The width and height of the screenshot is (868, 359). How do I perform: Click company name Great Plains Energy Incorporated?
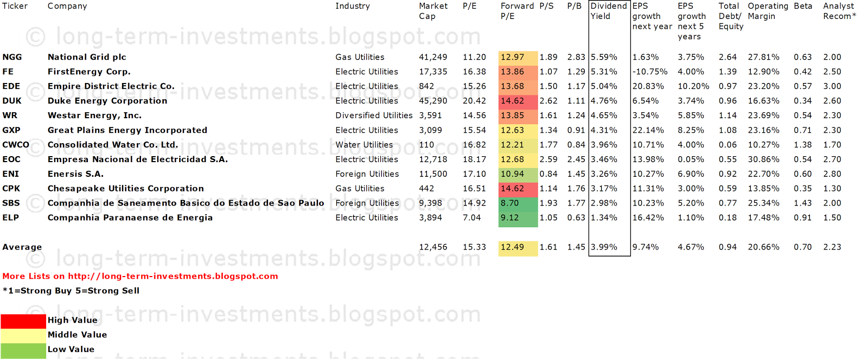(x=127, y=131)
